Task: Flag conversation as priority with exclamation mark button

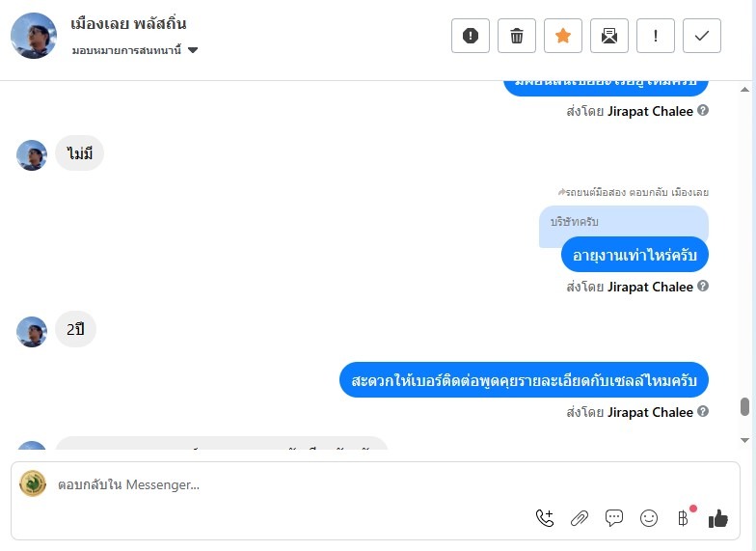Action: coord(656,36)
